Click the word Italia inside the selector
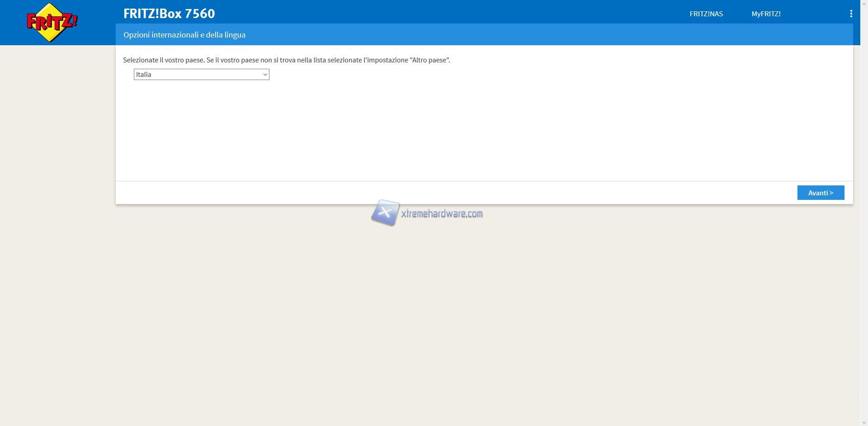Image resolution: width=868 pixels, height=426 pixels. 144,75
